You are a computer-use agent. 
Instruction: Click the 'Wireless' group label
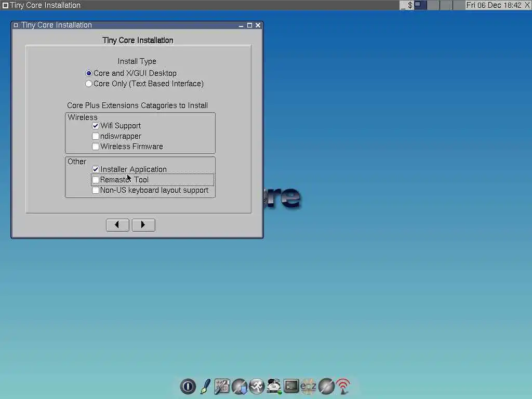pos(83,117)
